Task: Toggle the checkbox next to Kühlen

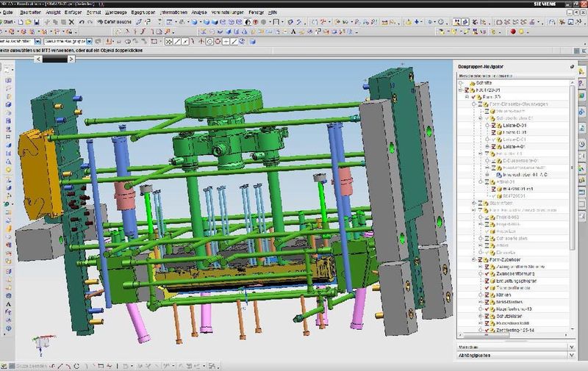Action: [x=487, y=294]
